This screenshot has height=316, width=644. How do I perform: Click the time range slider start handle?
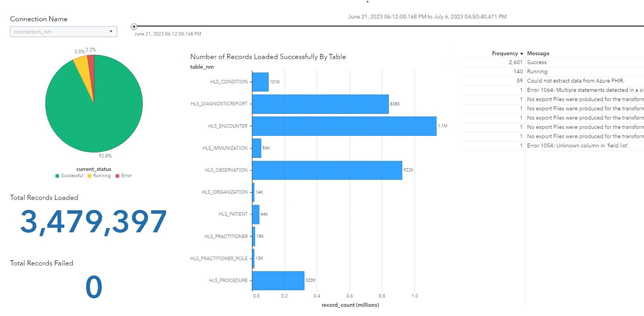(134, 27)
